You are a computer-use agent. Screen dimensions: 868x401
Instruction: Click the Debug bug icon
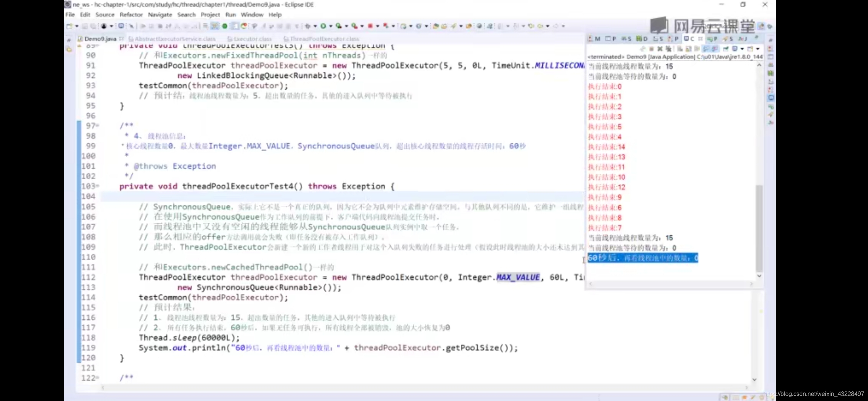coord(308,26)
